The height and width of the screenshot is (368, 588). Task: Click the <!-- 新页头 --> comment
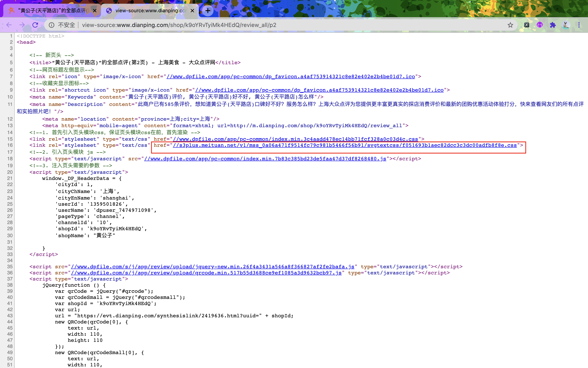pos(51,55)
